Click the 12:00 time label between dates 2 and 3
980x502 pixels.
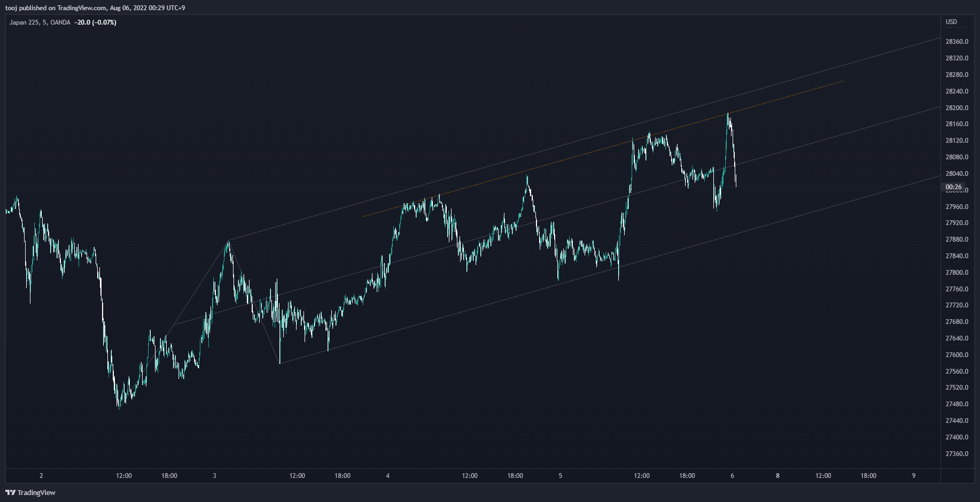click(124, 476)
